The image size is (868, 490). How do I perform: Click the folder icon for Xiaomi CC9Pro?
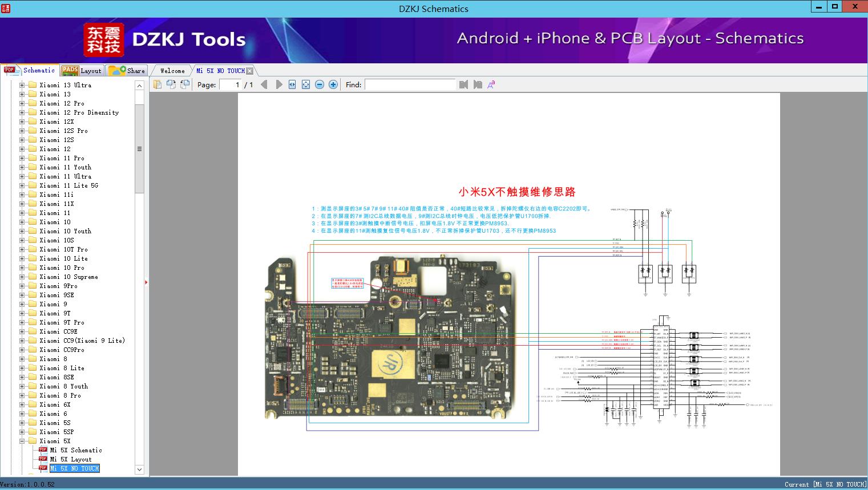[33, 350]
